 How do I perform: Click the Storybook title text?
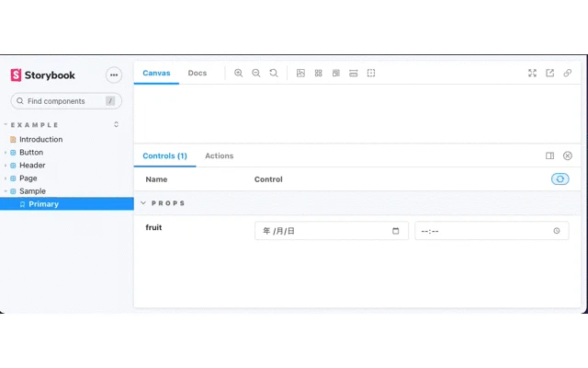[50, 75]
